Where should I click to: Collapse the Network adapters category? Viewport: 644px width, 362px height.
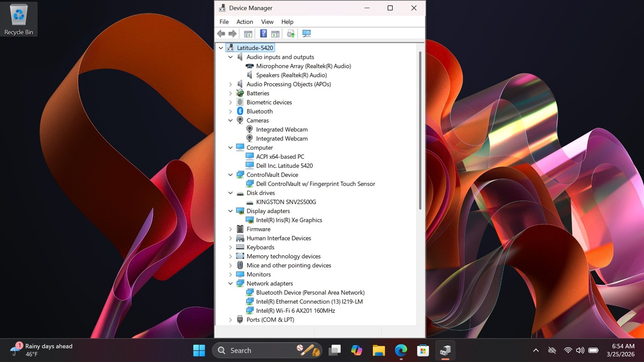pyautogui.click(x=231, y=283)
